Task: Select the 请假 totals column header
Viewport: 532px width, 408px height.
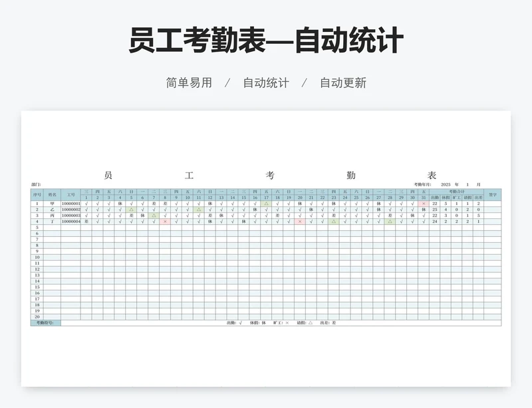Action: pos(467,198)
